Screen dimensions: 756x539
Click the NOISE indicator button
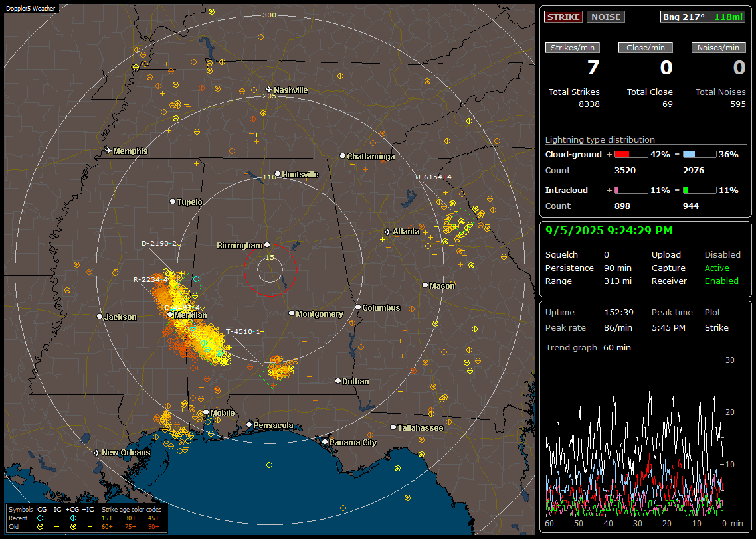pyautogui.click(x=606, y=17)
